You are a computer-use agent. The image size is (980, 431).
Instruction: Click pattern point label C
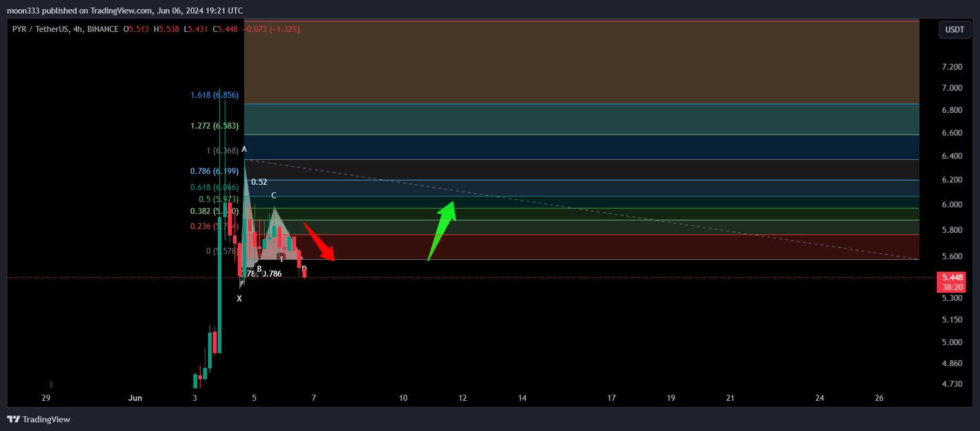[274, 196]
